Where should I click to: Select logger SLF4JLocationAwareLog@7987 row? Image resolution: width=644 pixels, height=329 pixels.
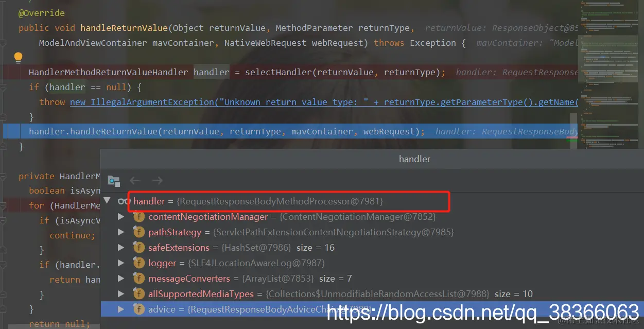[x=372, y=263]
